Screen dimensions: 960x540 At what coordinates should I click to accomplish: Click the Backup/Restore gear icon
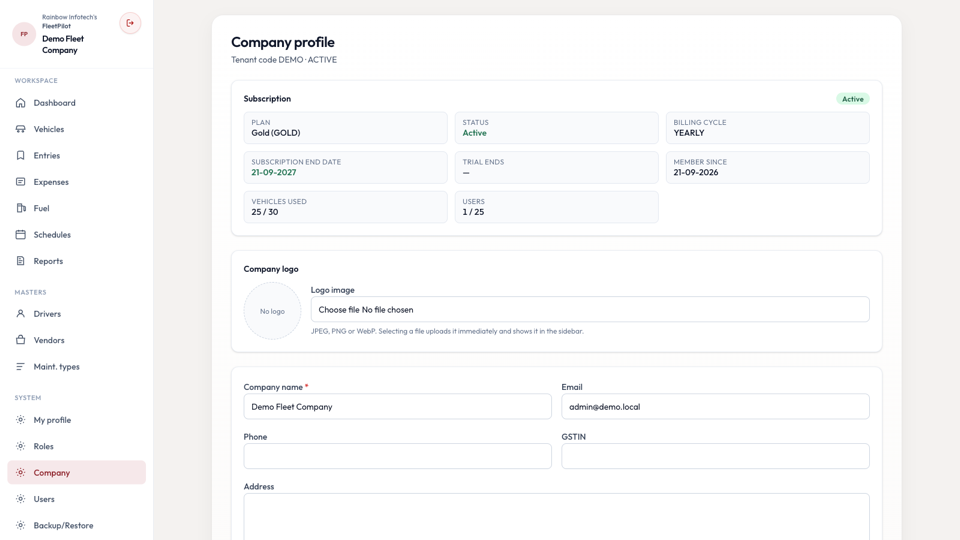(x=21, y=525)
